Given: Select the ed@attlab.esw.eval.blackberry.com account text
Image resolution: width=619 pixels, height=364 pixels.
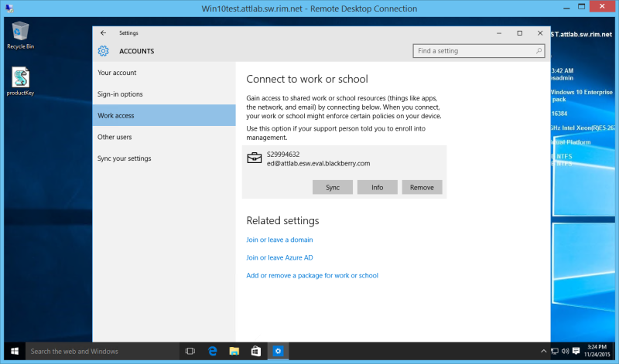Looking at the screenshot, I should 319,163.
